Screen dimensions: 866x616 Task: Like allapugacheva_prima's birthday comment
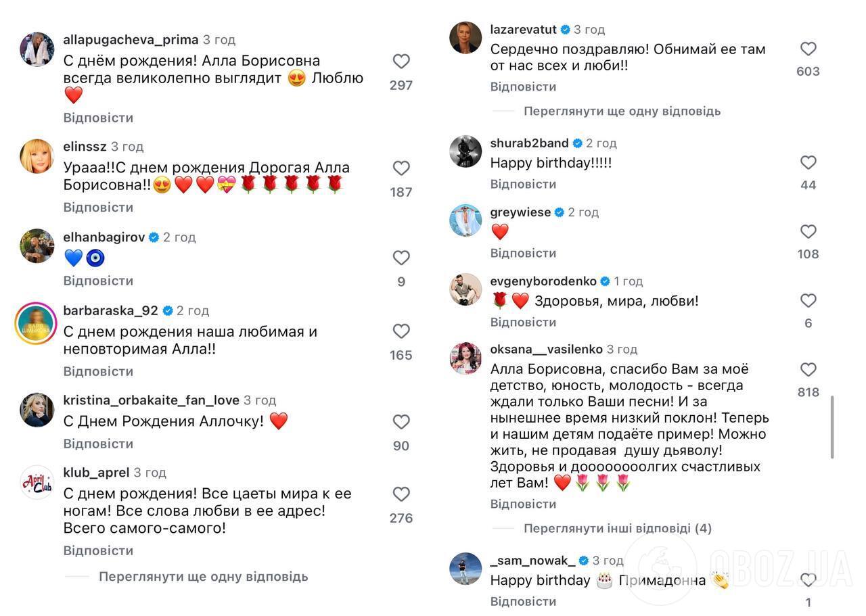coord(401,61)
